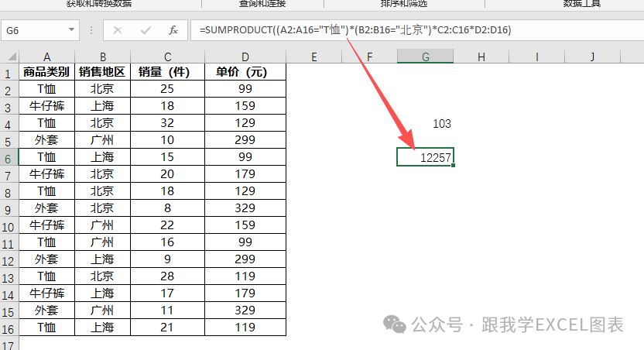Click header cell 商品类别
The width and height of the screenshot is (644, 350).
(x=46, y=72)
